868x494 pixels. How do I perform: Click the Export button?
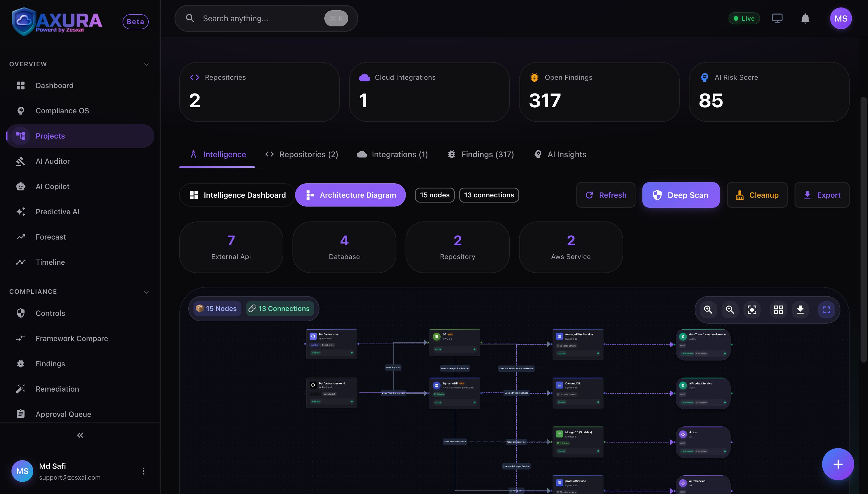[x=822, y=195]
